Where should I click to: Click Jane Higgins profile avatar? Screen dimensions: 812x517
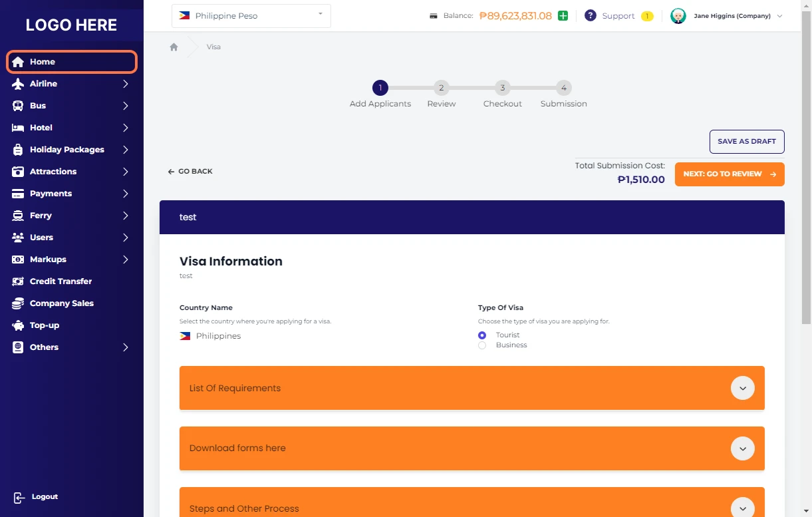678,16
